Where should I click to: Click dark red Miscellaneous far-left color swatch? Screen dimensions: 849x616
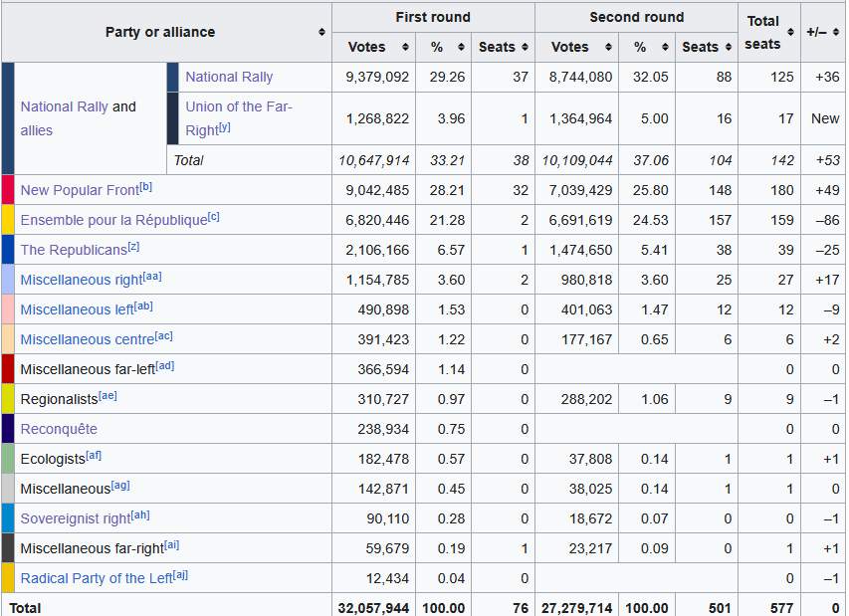tap(8, 369)
